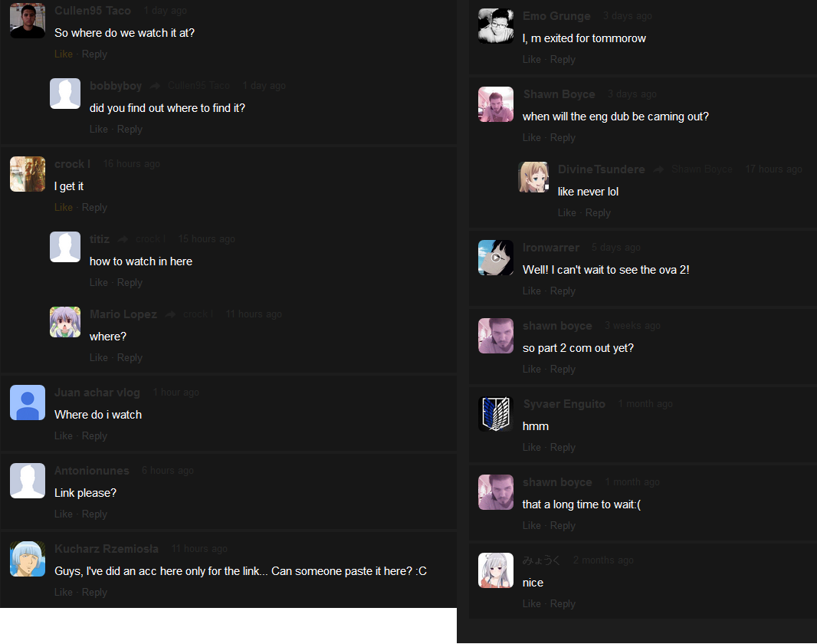Viewport: 817px width, 644px height.
Task: Reply to 'Where do i watch' comment
Action: coord(94,435)
